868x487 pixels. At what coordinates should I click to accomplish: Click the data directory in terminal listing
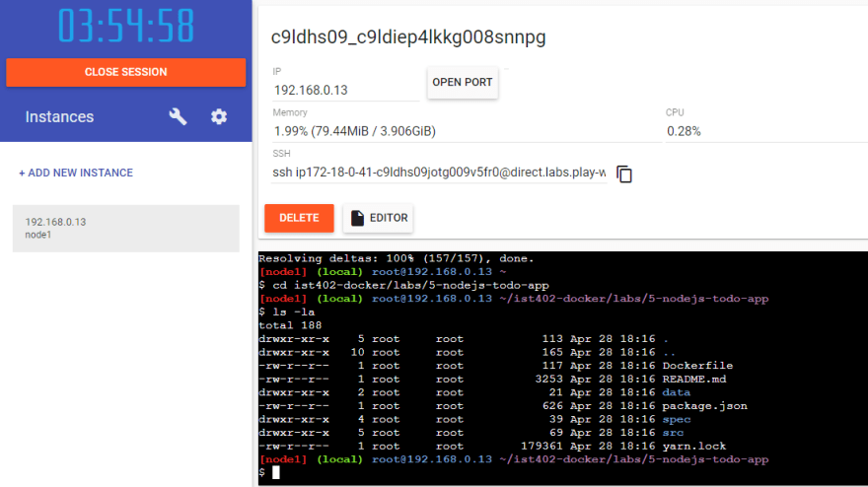tap(677, 392)
